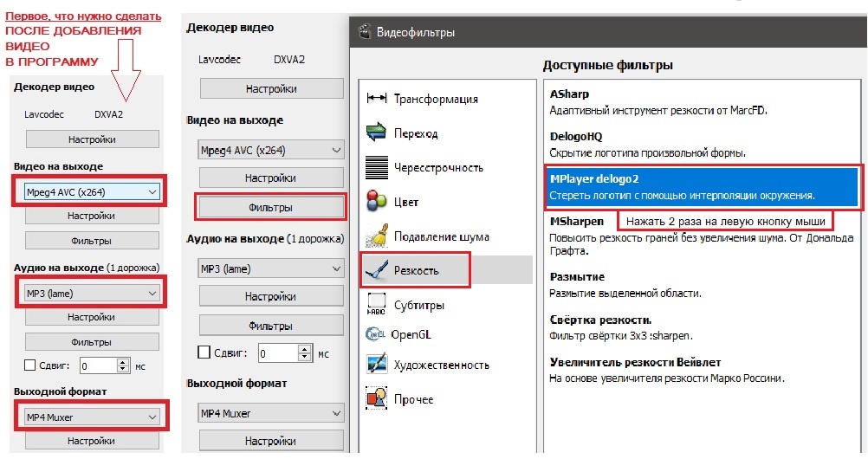Click Настройки below Mpeg4 AVC dropdown, smaller left panel

pyautogui.click(x=92, y=216)
